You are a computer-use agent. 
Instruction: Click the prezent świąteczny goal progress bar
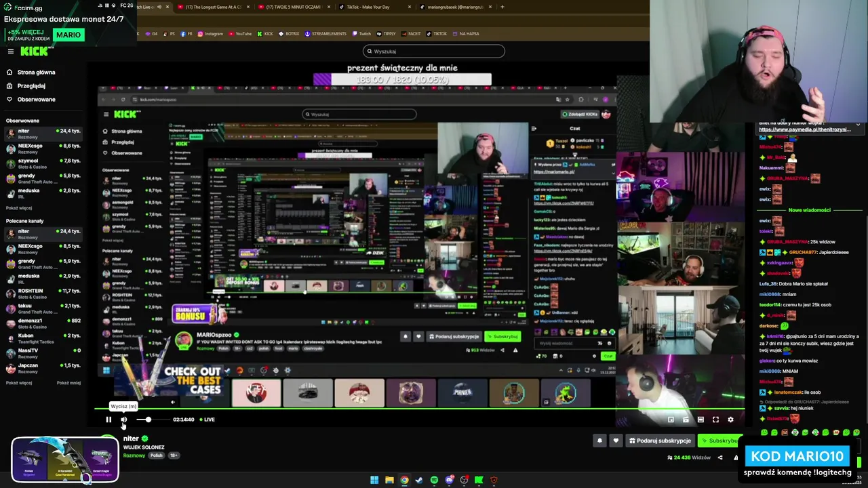coord(402,80)
